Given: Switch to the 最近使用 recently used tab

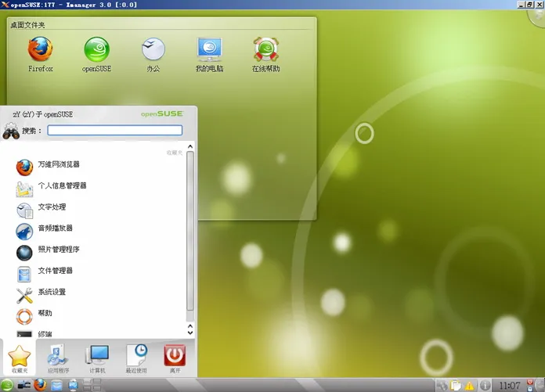Looking at the screenshot, I should coord(136,358).
